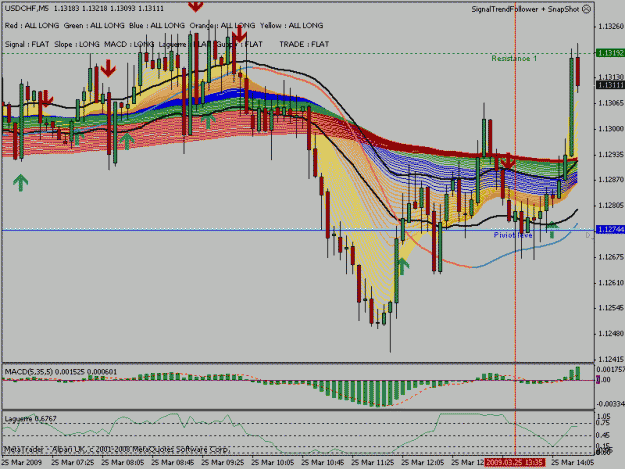Click the USDCHF,M5 chart title

[x=26, y=8]
